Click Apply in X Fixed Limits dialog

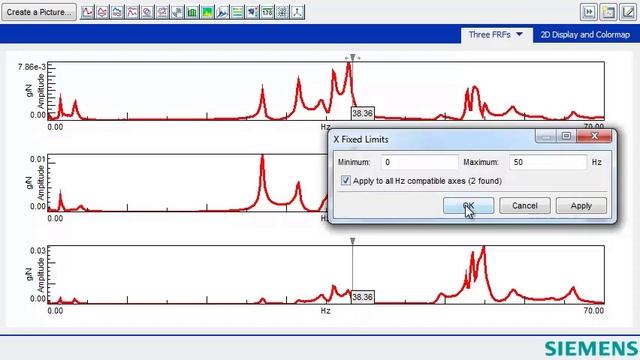click(581, 206)
